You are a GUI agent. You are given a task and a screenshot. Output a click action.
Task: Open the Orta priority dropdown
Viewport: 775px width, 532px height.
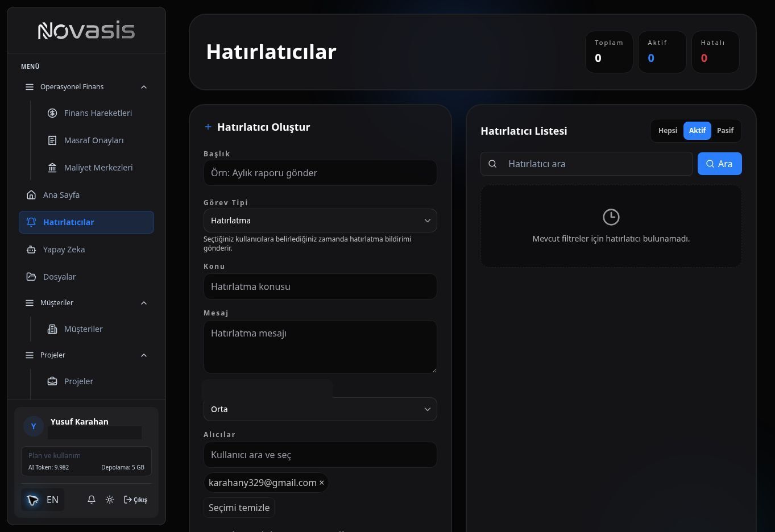click(x=320, y=409)
